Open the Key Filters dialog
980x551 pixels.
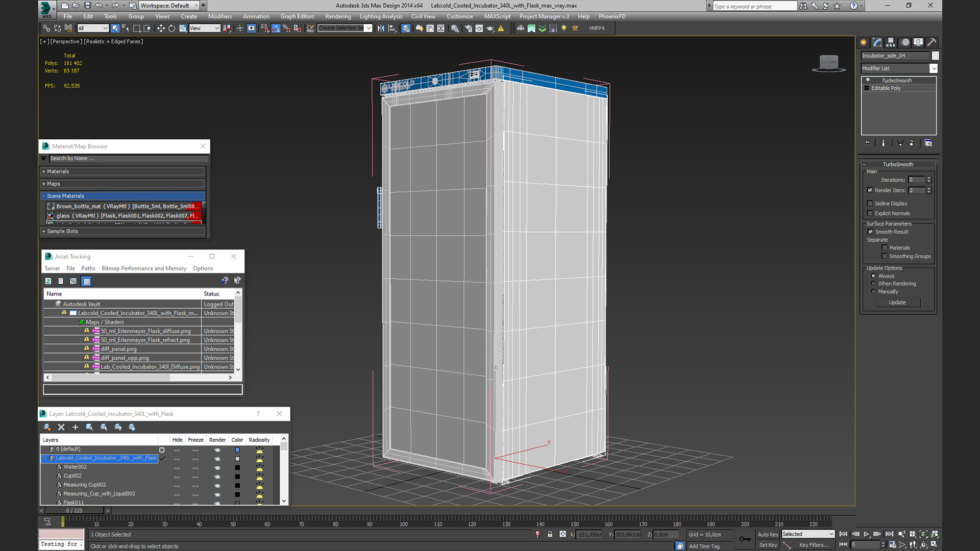[814, 545]
